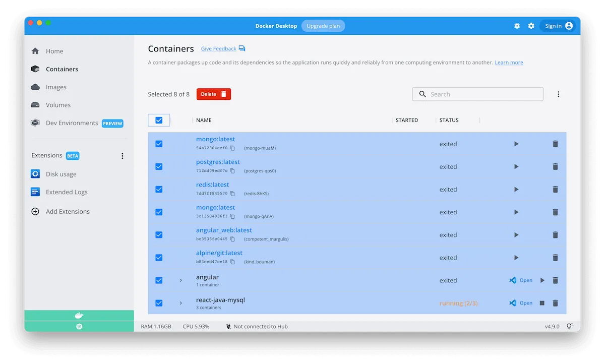Uncheck the mongo-qAnA row checkbox
This screenshot has height=364, width=605.
[159, 212]
